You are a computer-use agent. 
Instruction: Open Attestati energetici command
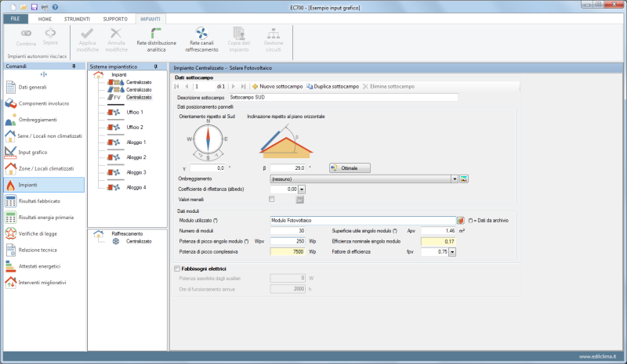tap(44, 266)
